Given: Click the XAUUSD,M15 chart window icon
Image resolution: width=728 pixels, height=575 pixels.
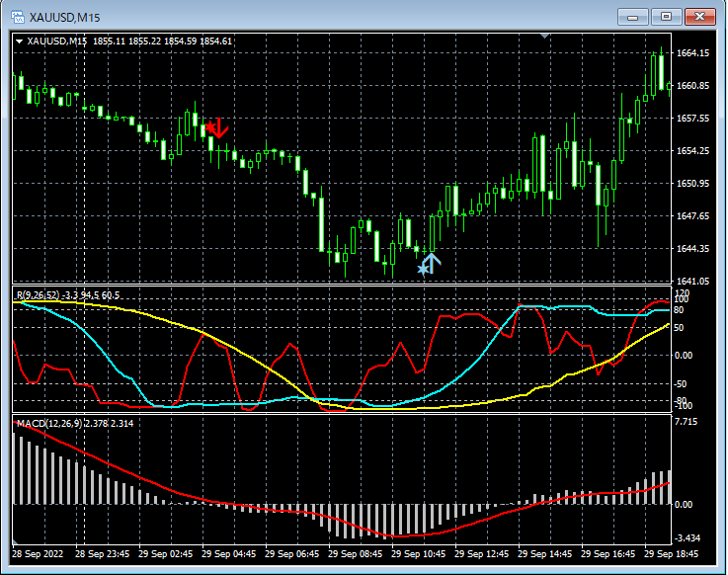Looking at the screenshot, I should [17, 17].
